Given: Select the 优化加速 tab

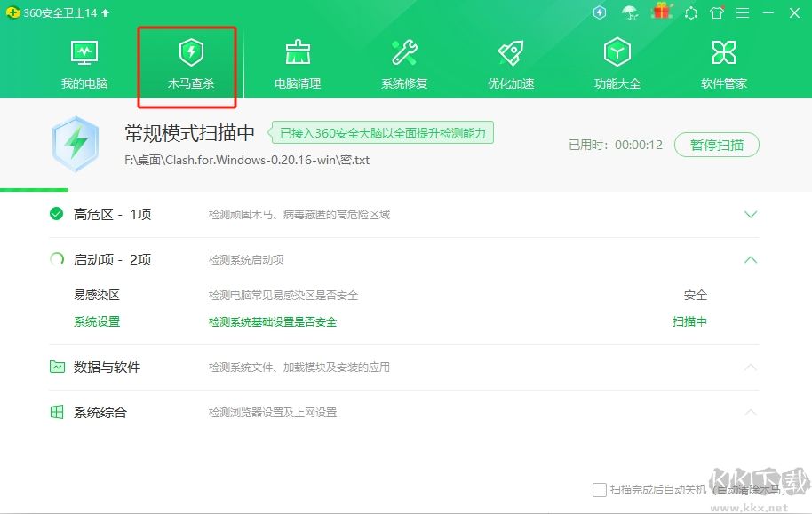Looking at the screenshot, I should pyautogui.click(x=511, y=65).
